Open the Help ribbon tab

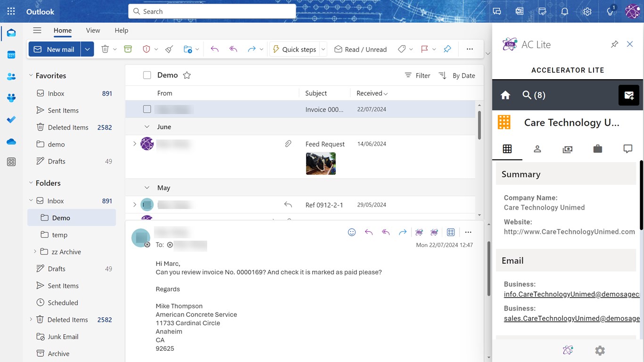[x=121, y=30]
